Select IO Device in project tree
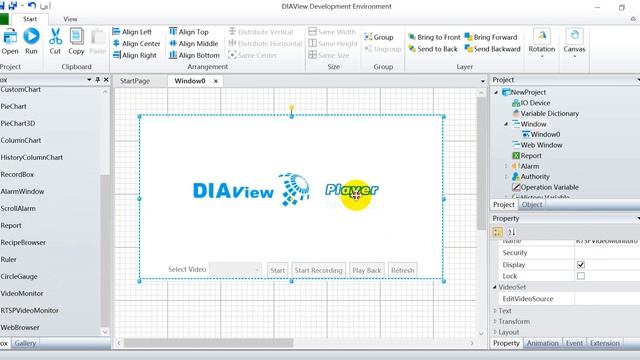This screenshot has height=360, width=640. pos(535,103)
